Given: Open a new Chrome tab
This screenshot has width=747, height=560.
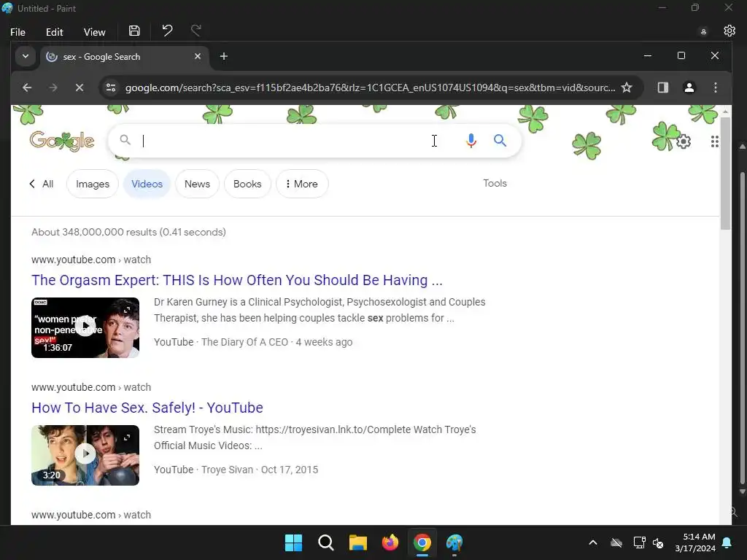Looking at the screenshot, I should (x=223, y=56).
